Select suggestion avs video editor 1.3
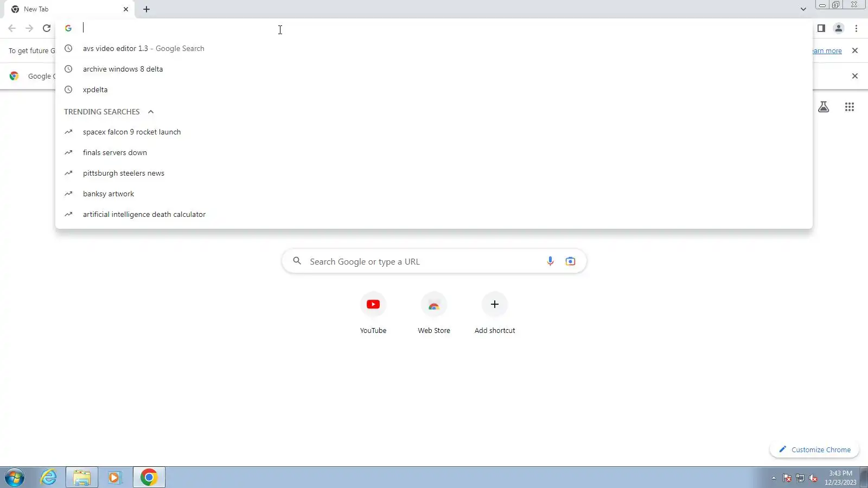 (x=434, y=48)
